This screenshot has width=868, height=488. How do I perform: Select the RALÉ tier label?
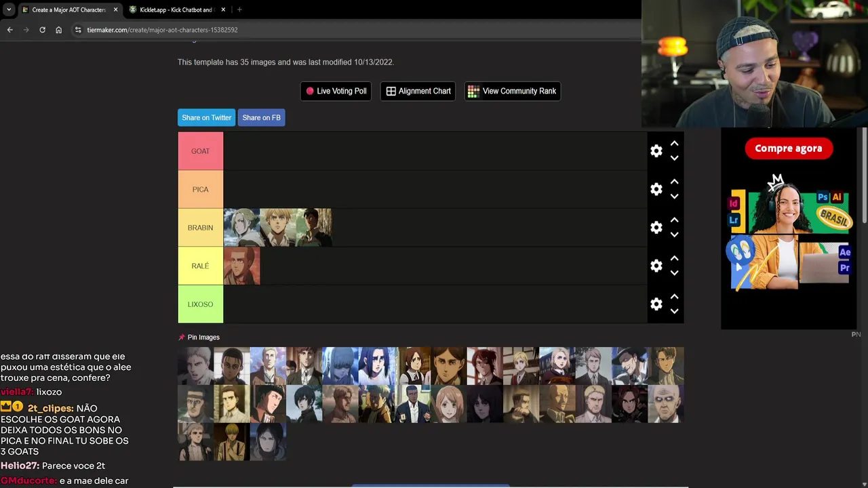coord(200,266)
